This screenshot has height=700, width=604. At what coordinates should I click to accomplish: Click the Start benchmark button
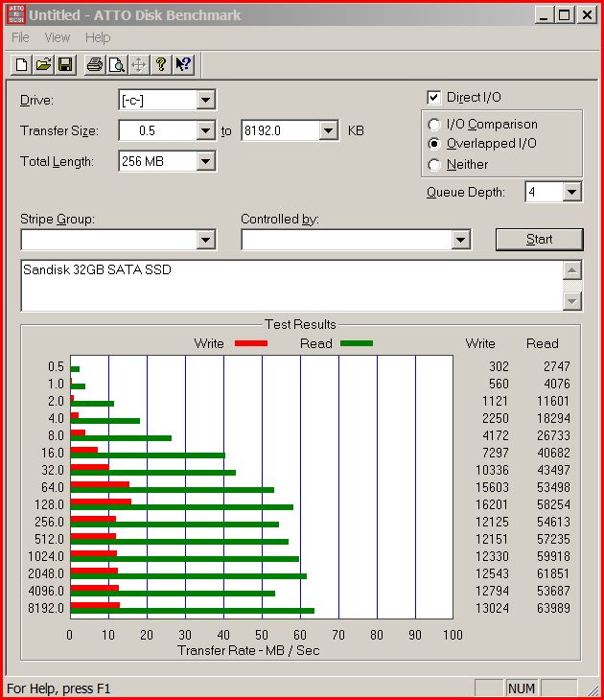point(539,240)
